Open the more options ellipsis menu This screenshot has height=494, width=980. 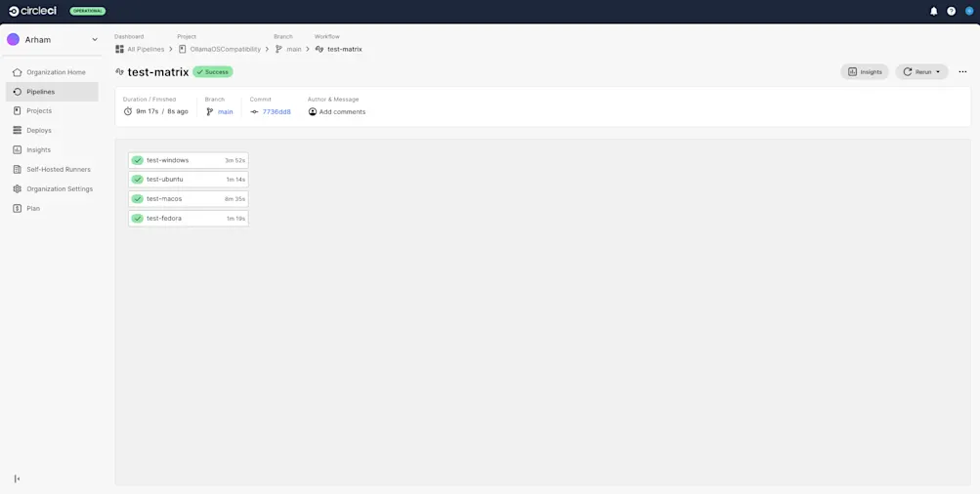[962, 72]
